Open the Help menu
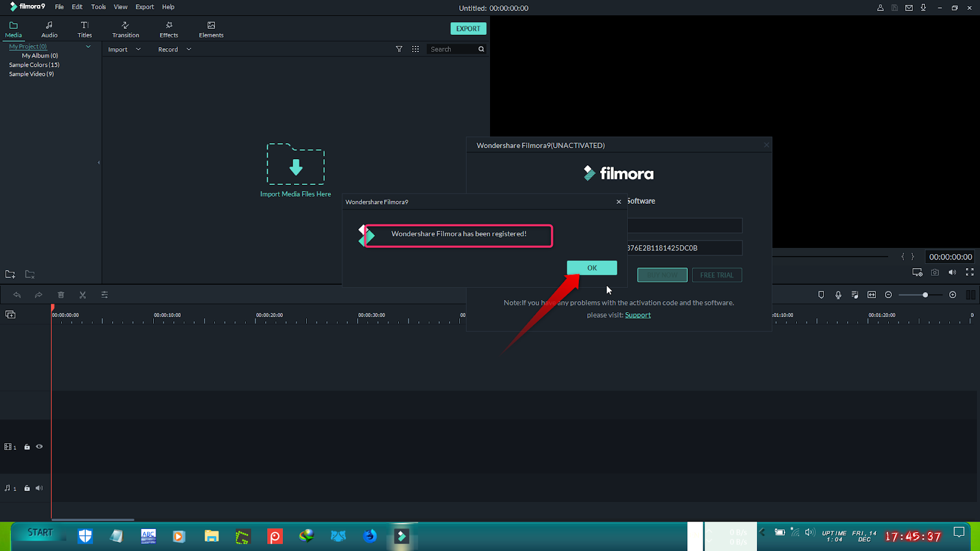The image size is (980, 551). [x=168, y=7]
